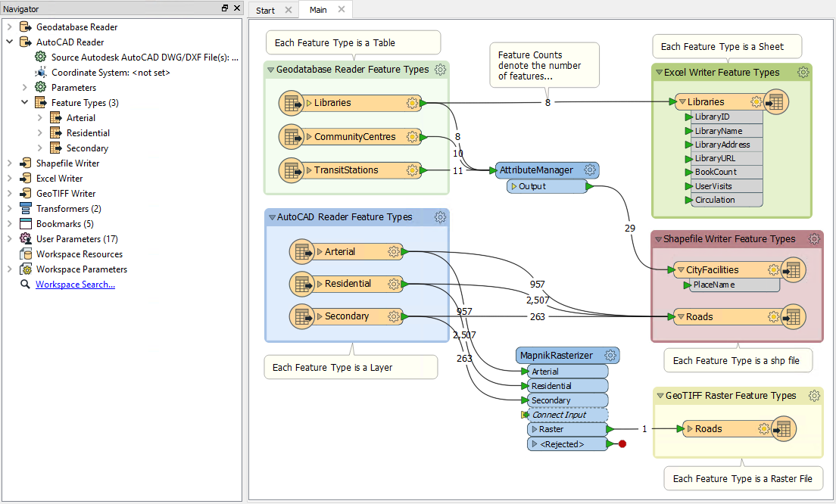Viewport: 836px width, 504px height.
Task: Expand Shapefile Writer in Navigator
Action: 10,163
